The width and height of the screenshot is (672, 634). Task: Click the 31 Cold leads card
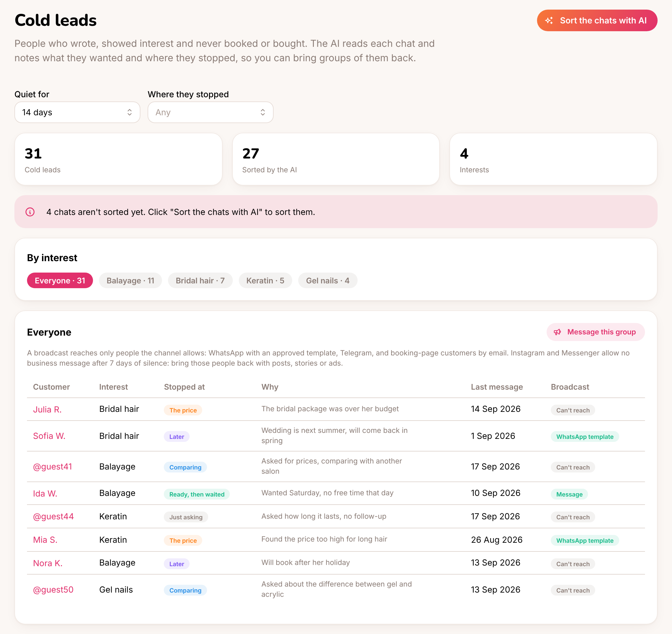(x=118, y=159)
